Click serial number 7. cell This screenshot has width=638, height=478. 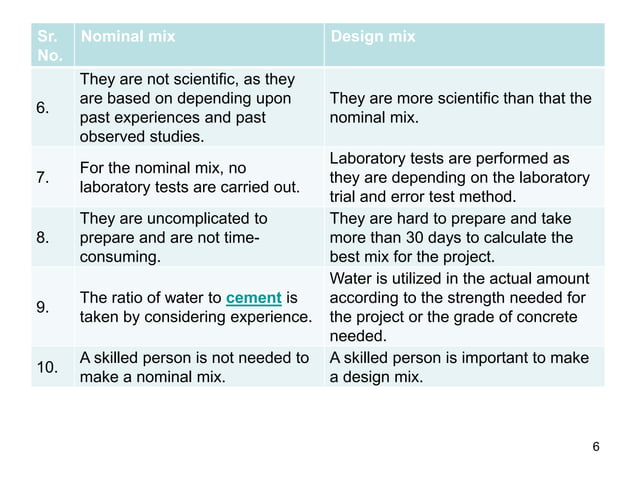tap(45, 178)
